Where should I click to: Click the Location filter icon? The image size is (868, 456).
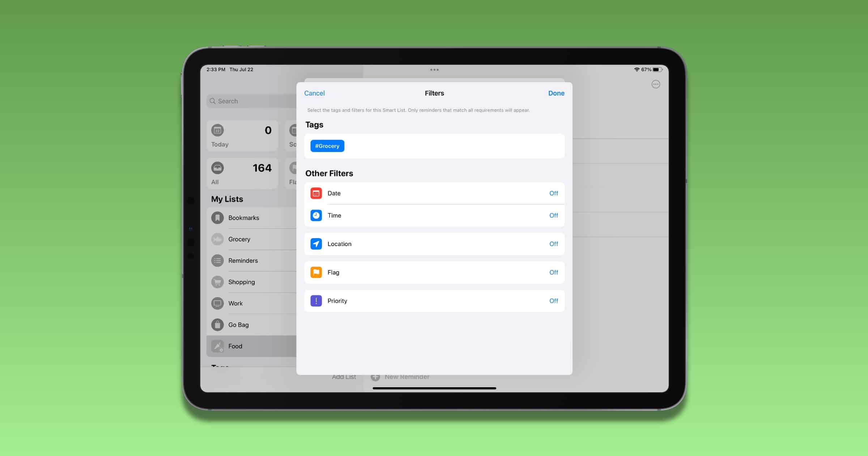click(x=316, y=244)
